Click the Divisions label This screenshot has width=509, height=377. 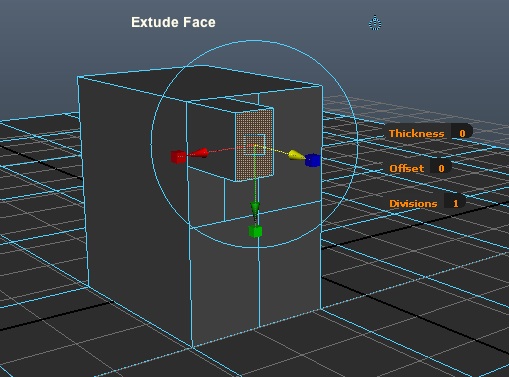pyautogui.click(x=413, y=204)
